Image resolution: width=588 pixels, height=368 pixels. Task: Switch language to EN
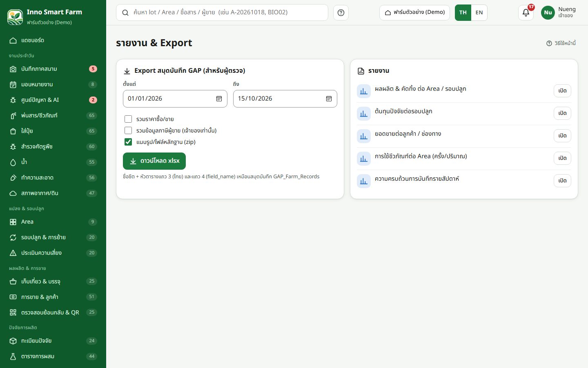(x=479, y=13)
